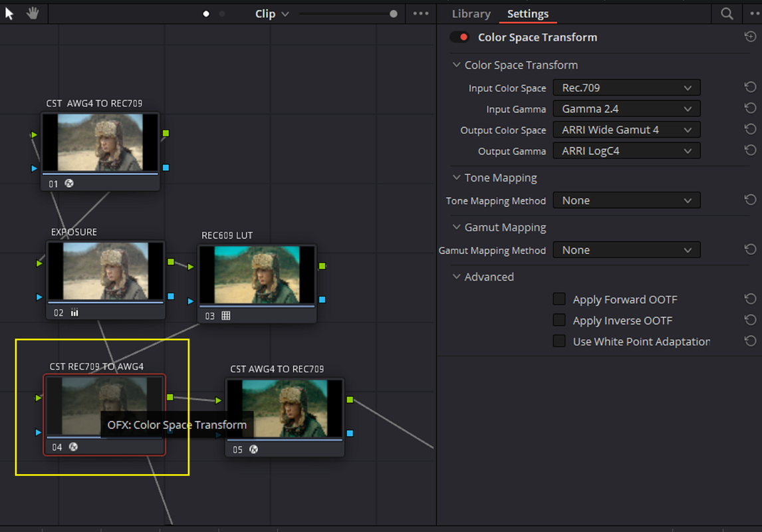Screen dimensions: 762x532
Task: Click the search magnifier icon
Action: click(727, 13)
